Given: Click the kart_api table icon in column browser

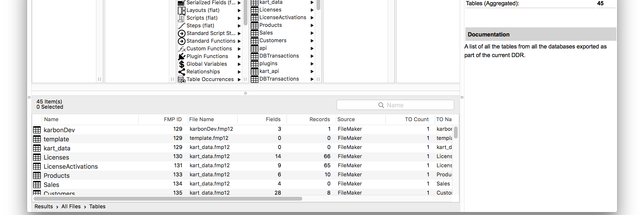Looking at the screenshot, I should pyautogui.click(x=254, y=71).
